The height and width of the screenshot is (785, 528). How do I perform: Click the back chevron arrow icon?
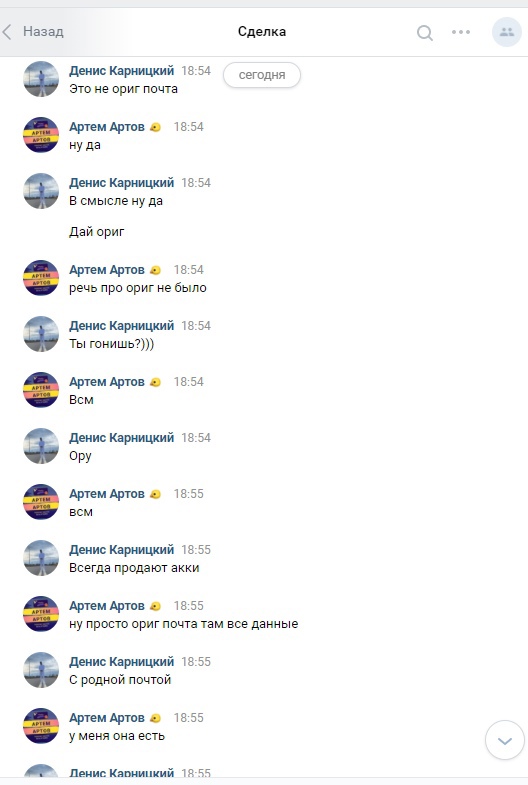pyautogui.click(x=7, y=32)
